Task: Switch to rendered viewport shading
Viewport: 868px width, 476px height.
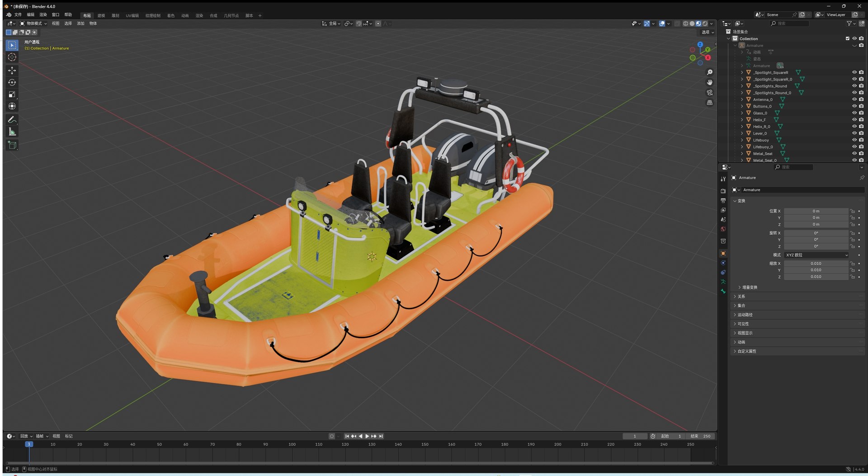Action: (705, 24)
